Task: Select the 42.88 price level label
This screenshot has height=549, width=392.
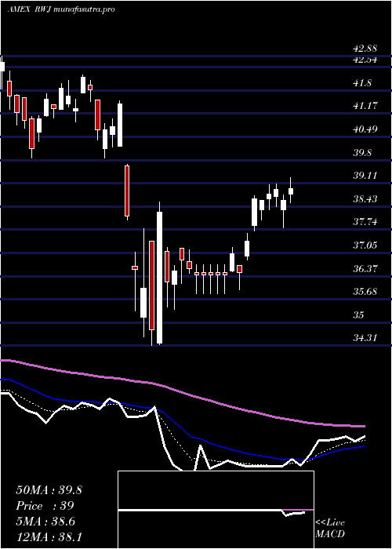Action: coord(365,49)
